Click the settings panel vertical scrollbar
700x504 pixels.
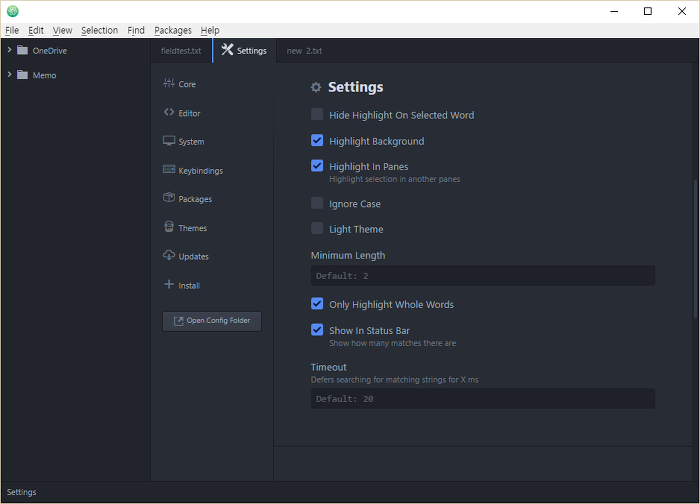click(x=696, y=248)
